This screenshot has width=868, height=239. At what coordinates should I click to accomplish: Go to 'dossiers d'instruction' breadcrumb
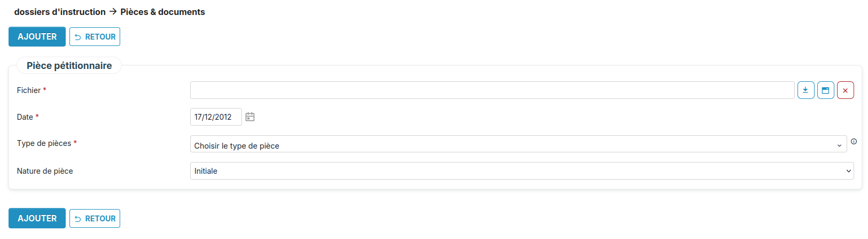pos(60,12)
